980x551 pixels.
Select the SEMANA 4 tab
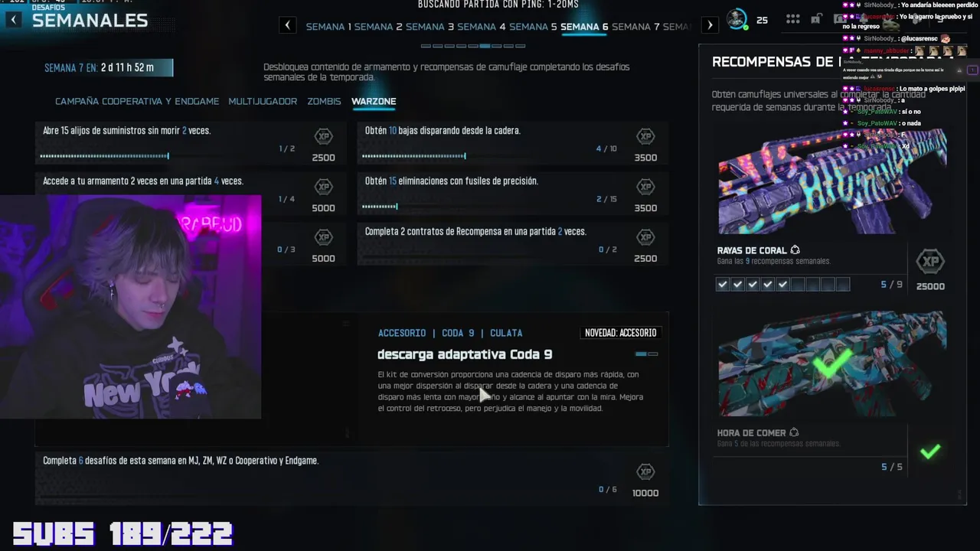tap(482, 27)
